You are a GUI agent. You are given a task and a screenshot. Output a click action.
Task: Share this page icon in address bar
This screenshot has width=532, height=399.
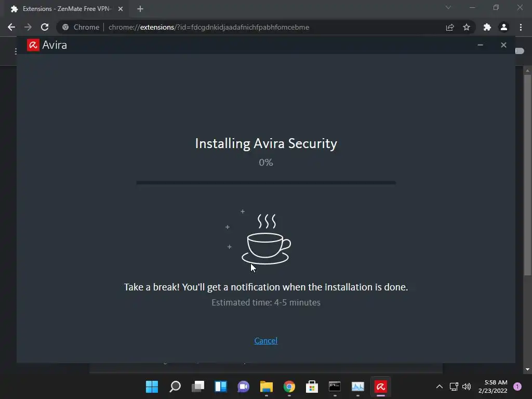coord(450,27)
